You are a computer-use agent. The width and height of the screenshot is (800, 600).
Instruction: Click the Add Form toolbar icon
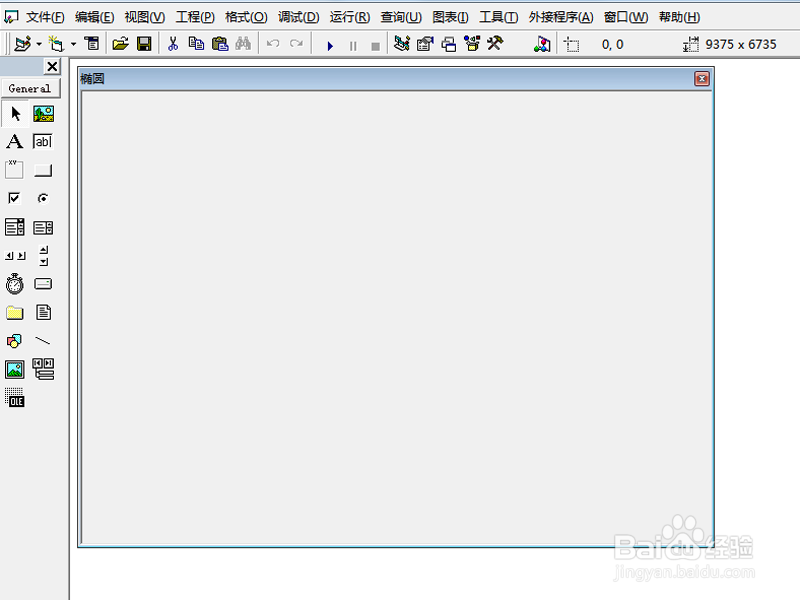point(56,44)
